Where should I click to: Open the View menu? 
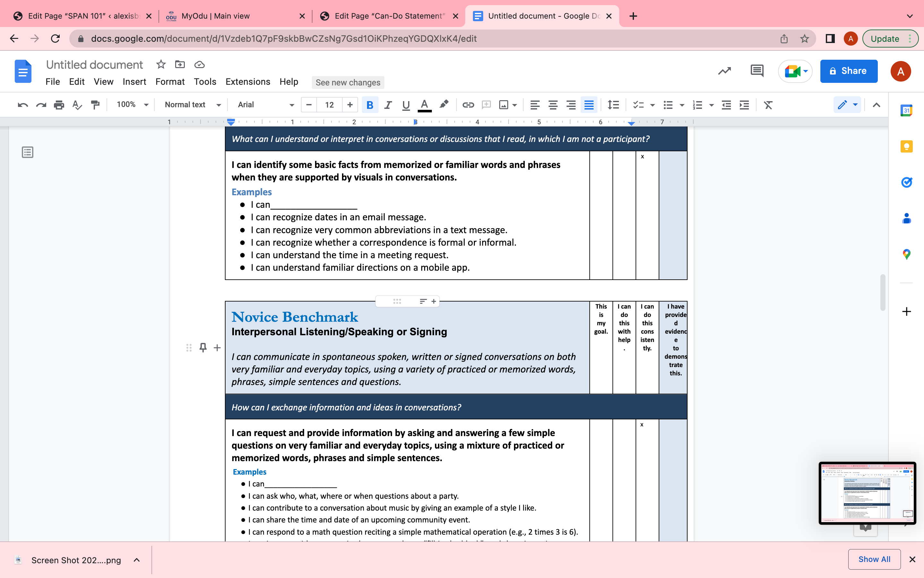click(104, 82)
